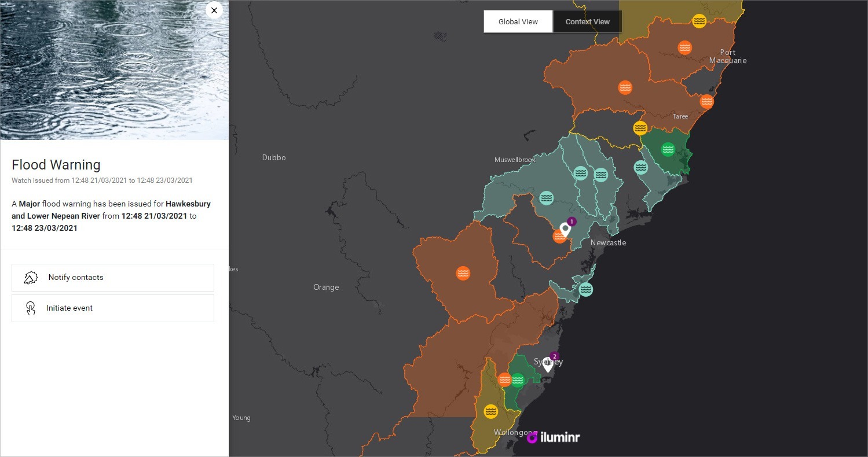Select orange flood icon next to green Sydney icon

pos(504,380)
